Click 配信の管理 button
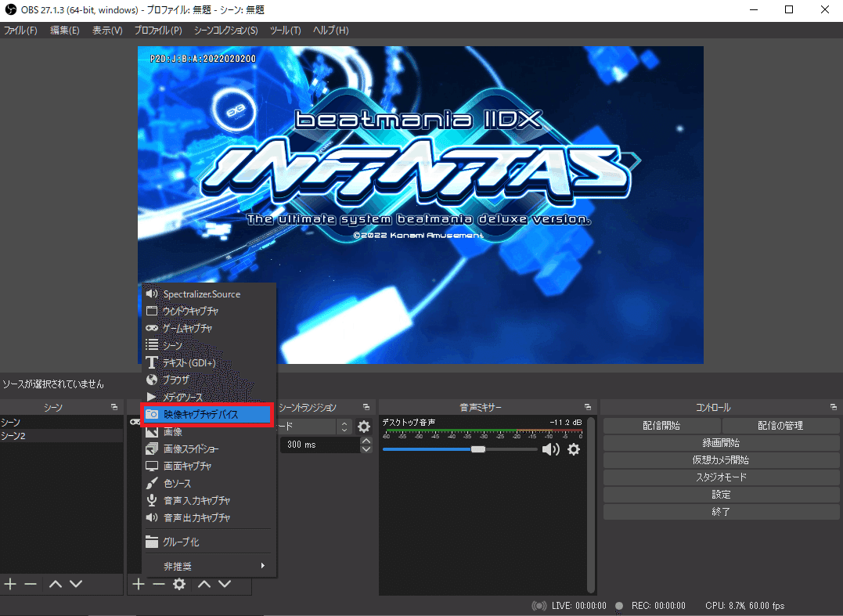This screenshot has height=616, width=843. [x=780, y=426]
